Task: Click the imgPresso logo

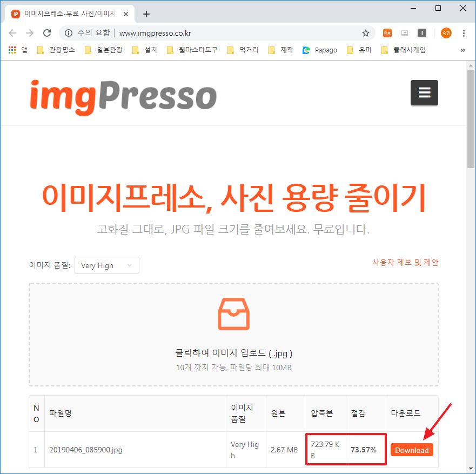Action: pos(123,97)
